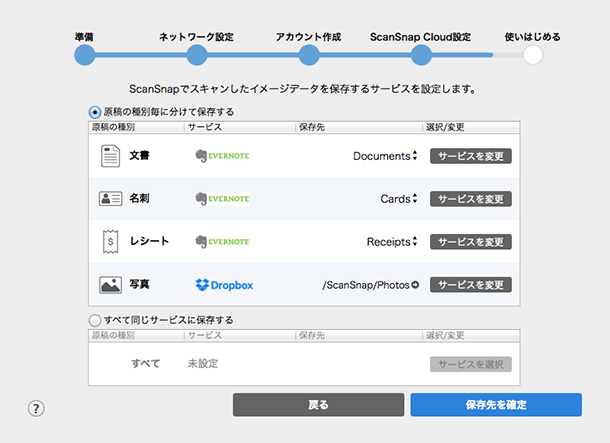Image resolution: width=610 pixels, height=443 pixels.
Task: Click the 写真 label text
Action: click(x=139, y=284)
